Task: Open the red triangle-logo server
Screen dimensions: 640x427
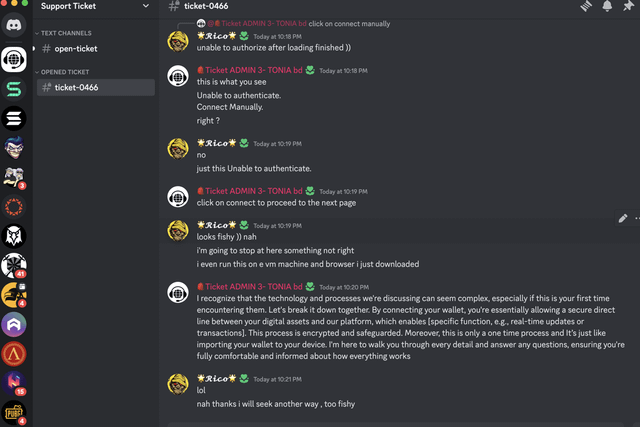Action: coord(14,352)
